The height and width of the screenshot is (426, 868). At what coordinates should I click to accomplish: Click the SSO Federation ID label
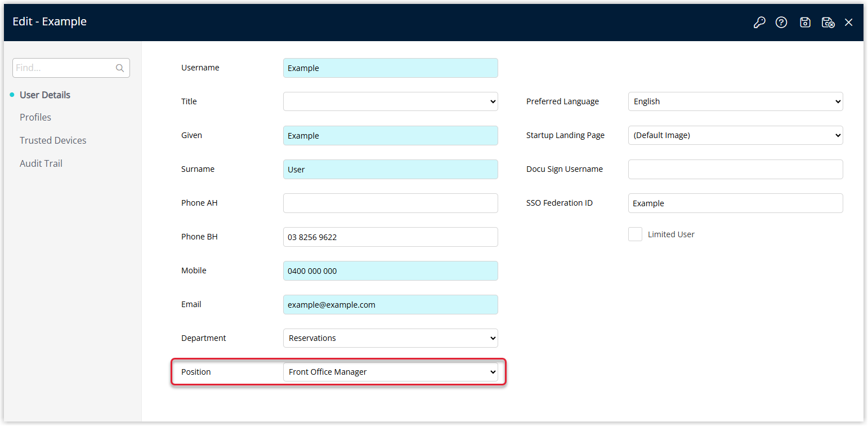tap(560, 203)
